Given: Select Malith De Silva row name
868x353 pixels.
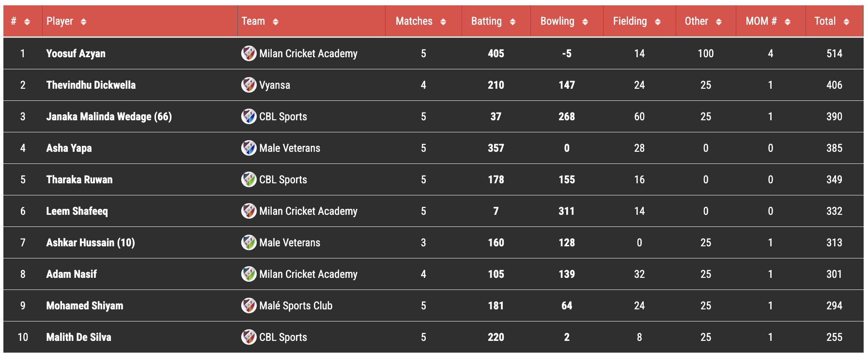Looking at the screenshot, I should point(78,337).
